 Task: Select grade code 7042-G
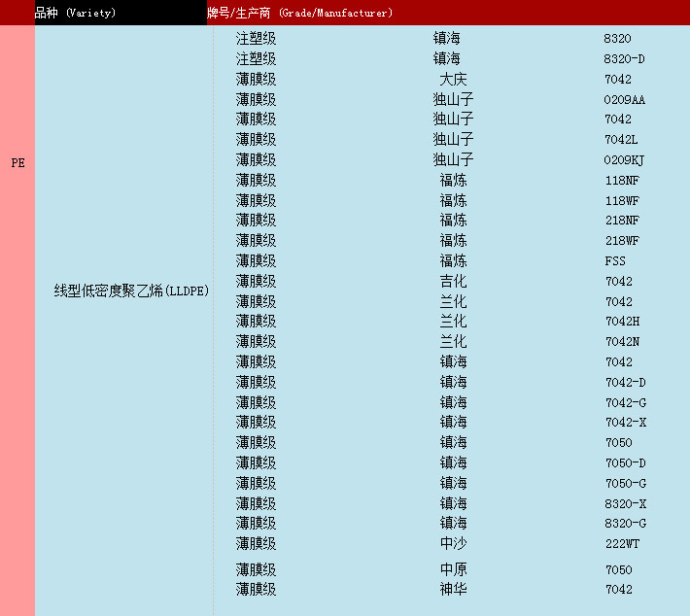626,403
